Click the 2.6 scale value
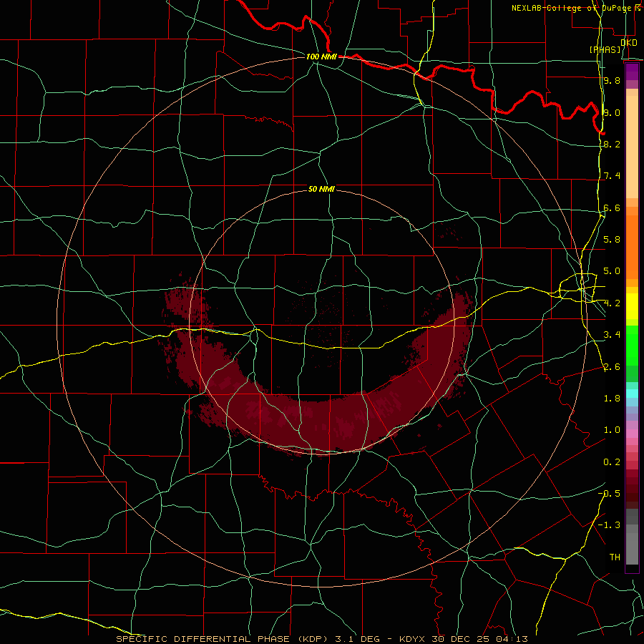 pos(612,367)
